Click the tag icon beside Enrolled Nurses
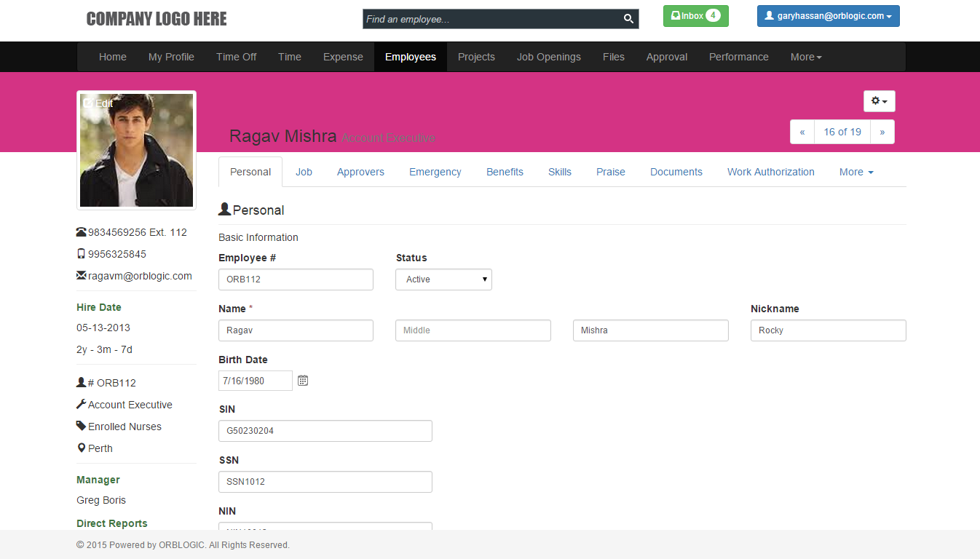Viewport: 980px width, 559px height. coord(81,426)
